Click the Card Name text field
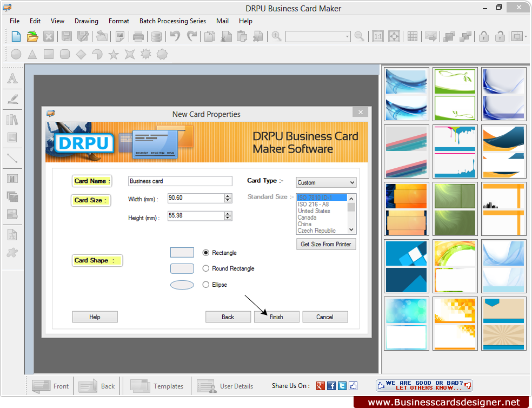The height and width of the screenshot is (408, 532). (x=180, y=181)
